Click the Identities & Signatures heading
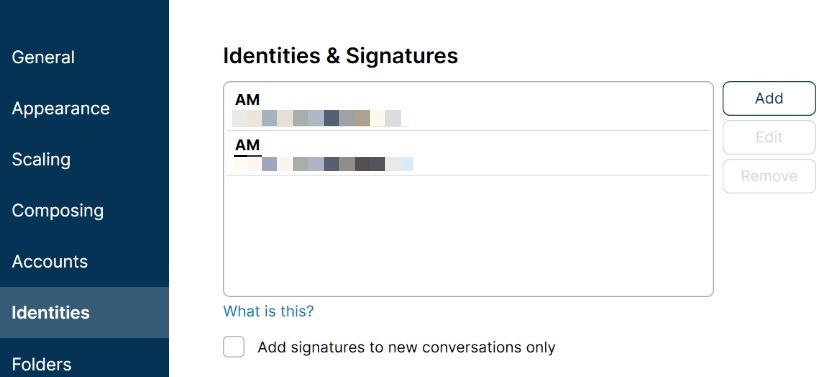The width and height of the screenshot is (817, 377). (x=340, y=56)
